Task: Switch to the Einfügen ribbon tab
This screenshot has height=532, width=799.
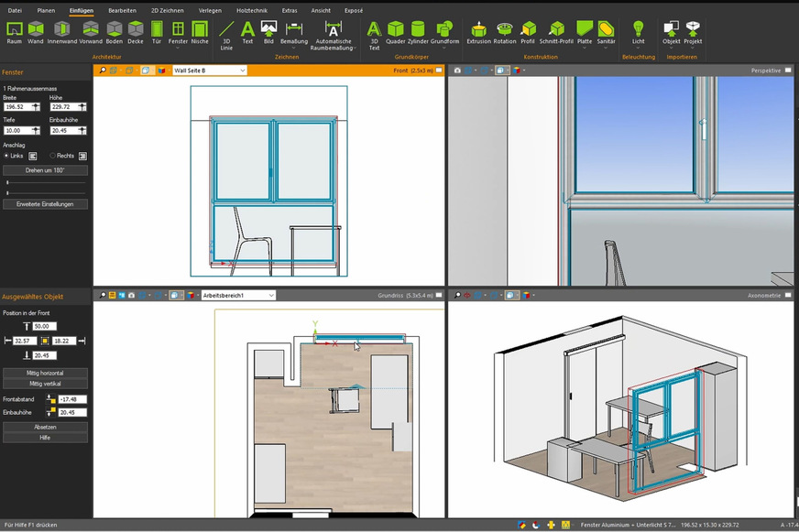Action: pos(82,10)
